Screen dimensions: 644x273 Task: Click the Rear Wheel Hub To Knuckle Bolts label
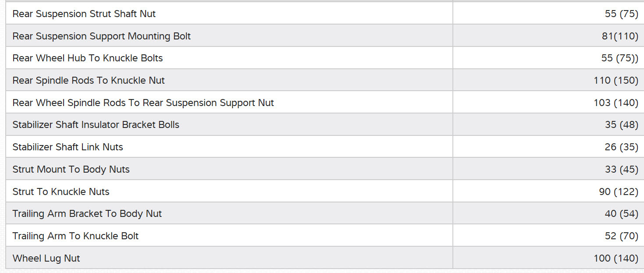88,58
